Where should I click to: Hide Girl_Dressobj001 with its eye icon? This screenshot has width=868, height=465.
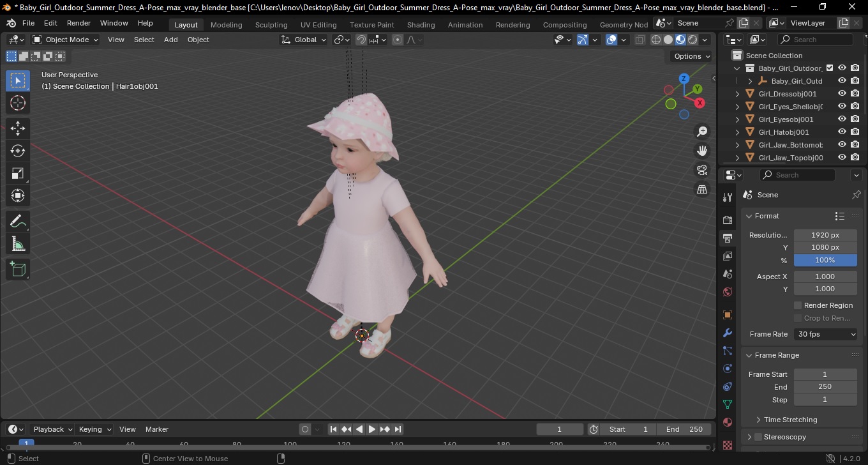pos(842,93)
